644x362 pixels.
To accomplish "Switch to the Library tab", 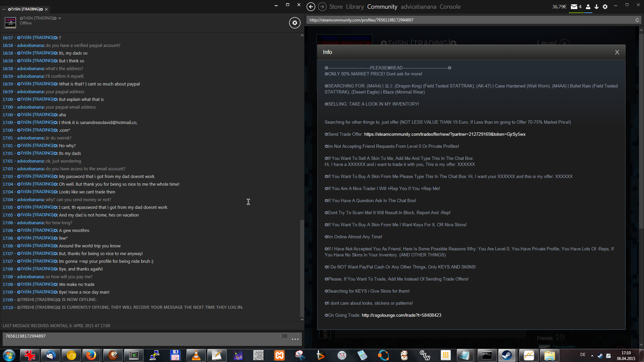I will 355,7.
